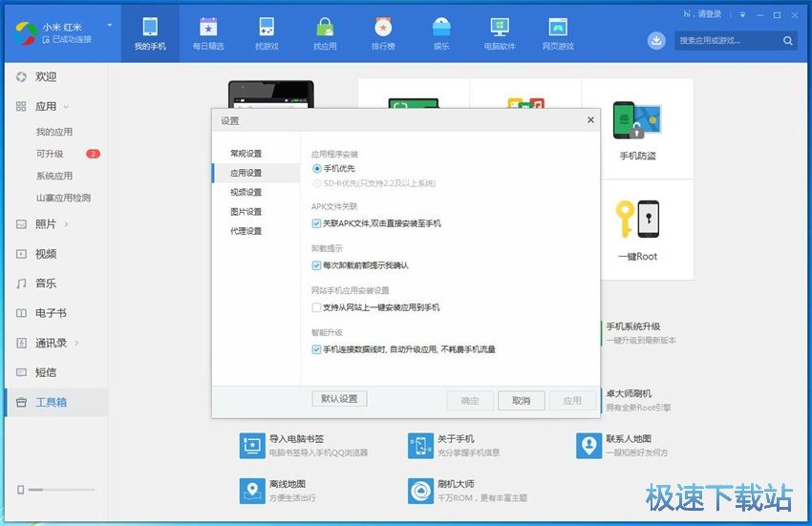The width and height of the screenshot is (812, 526).
Task: Open 视频 in the sidebar
Action: [46, 254]
